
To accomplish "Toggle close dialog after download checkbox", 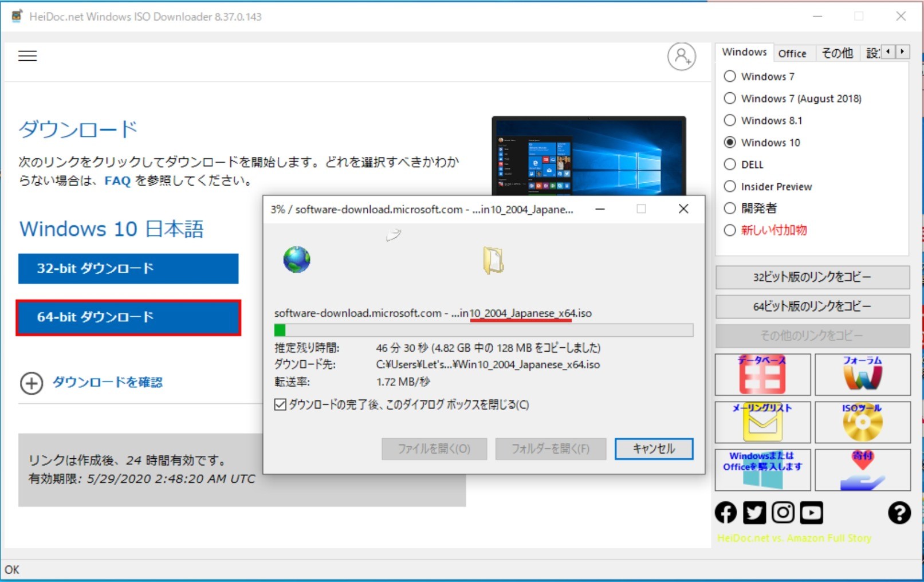I will (280, 404).
